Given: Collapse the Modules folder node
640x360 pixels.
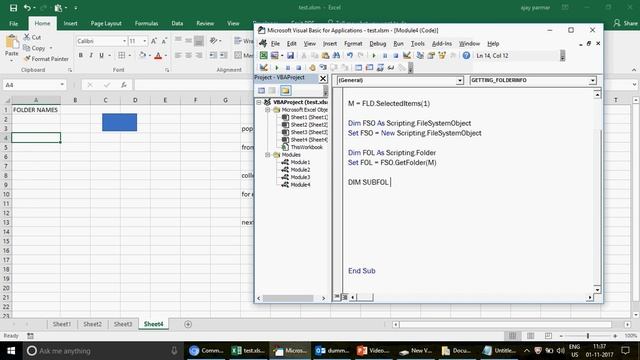Looking at the screenshot, I should (267, 155).
